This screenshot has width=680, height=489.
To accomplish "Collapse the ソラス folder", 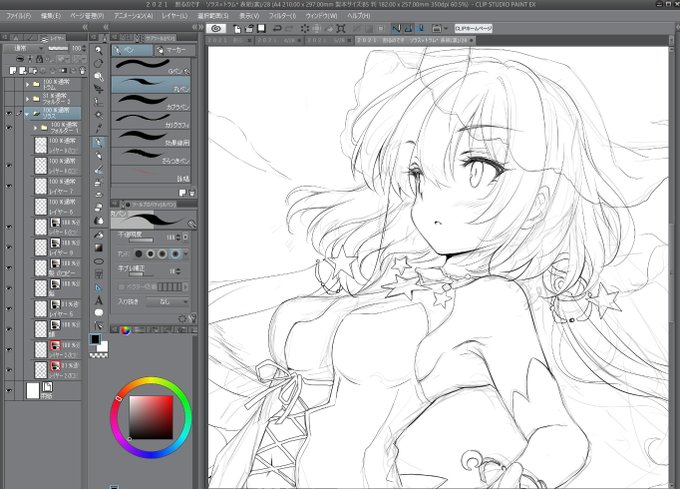I will click(x=27, y=114).
